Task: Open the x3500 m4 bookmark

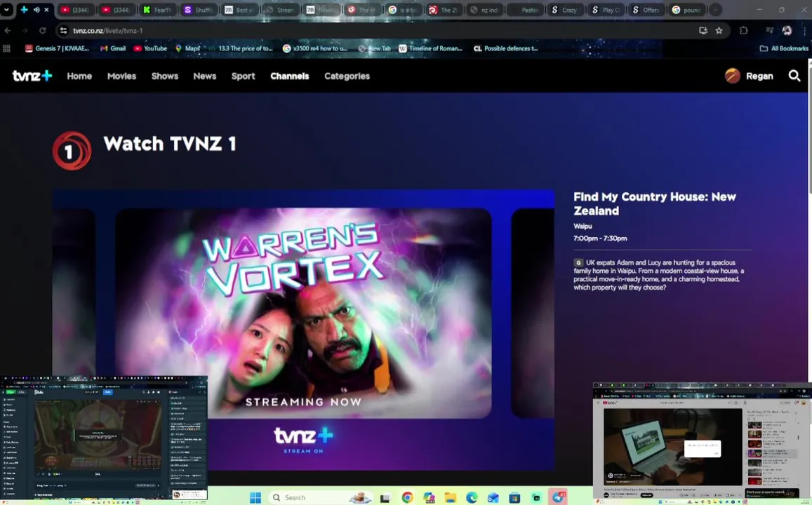Action: coord(315,48)
